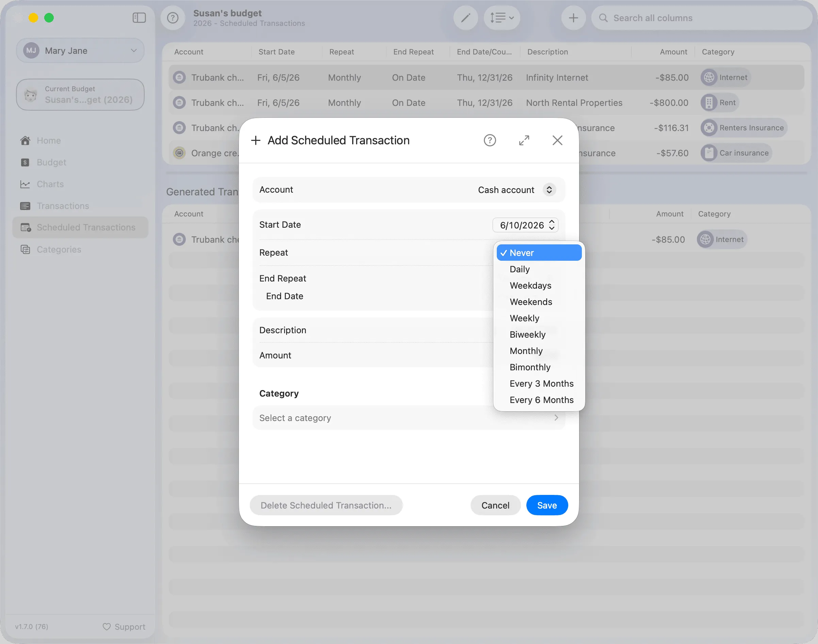Click the -$800.00 amount cell
This screenshot has width=818, height=644.
click(669, 102)
